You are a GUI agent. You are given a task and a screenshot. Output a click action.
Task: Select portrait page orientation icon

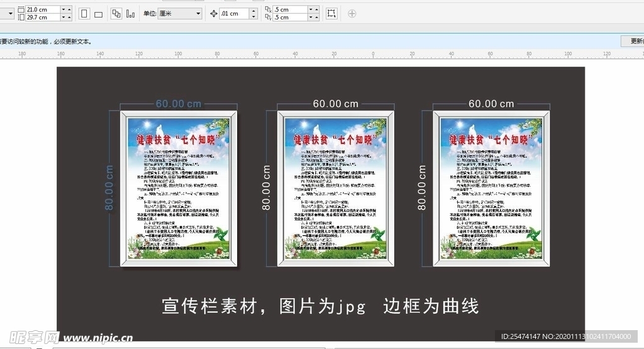(x=84, y=13)
